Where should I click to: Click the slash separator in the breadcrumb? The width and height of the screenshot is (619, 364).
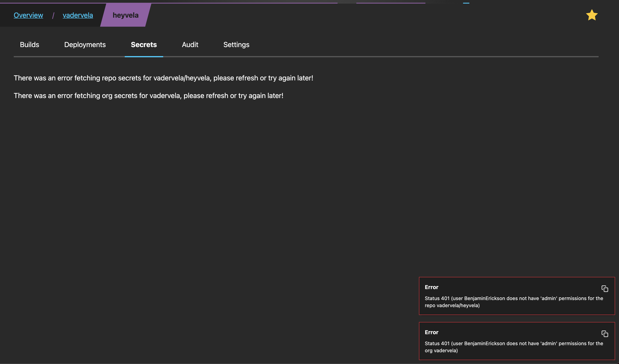53,16
